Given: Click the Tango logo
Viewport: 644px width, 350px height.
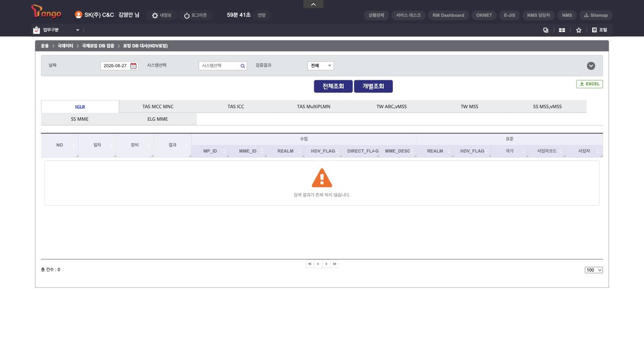Looking at the screenshot, I should point(47,12).
